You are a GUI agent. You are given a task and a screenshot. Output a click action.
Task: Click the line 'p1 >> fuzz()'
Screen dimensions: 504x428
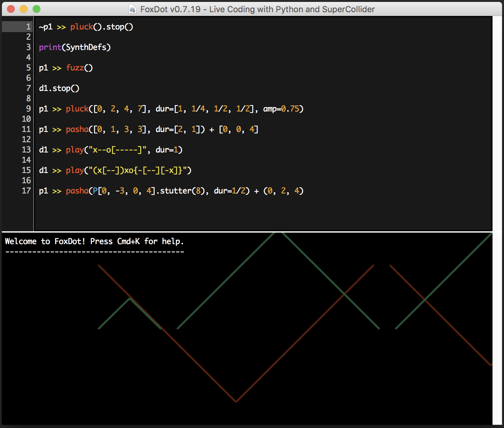click(x=66, y=68)
